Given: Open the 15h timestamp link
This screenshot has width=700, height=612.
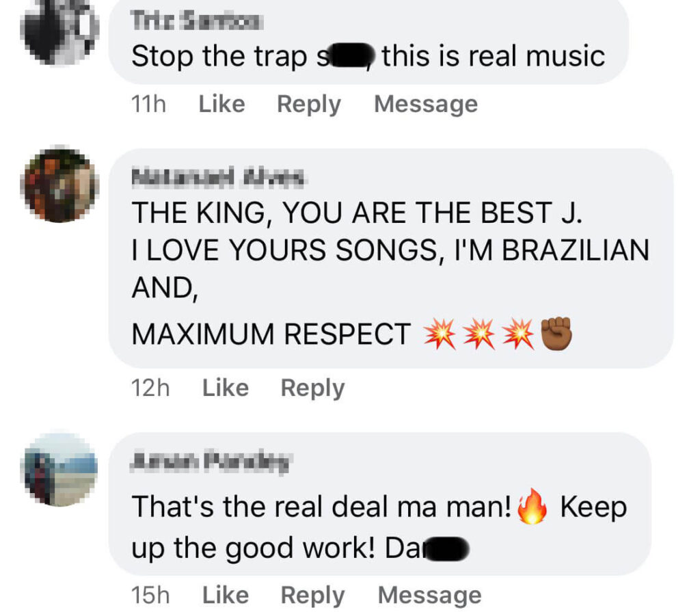Looking at the screenshot, I should (x=150, y=595).
